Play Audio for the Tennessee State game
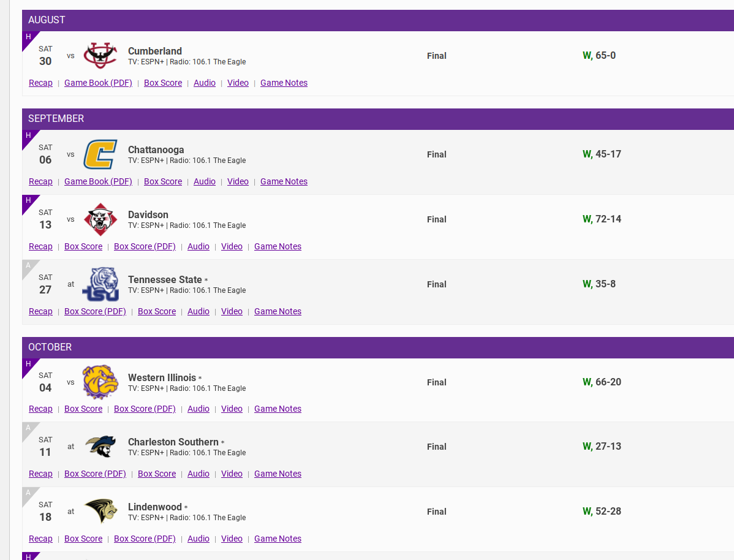The image size is (734, 560). 199,311
